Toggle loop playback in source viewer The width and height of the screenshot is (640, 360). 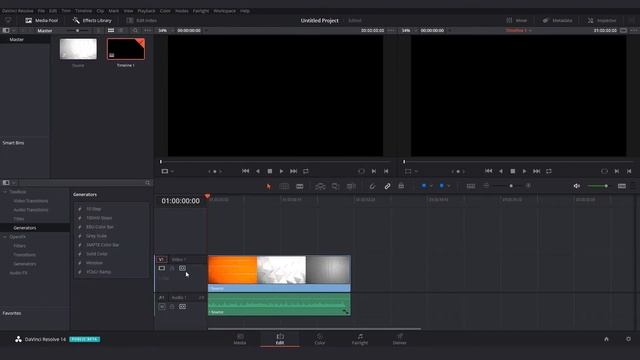click(x=306, y=171)
